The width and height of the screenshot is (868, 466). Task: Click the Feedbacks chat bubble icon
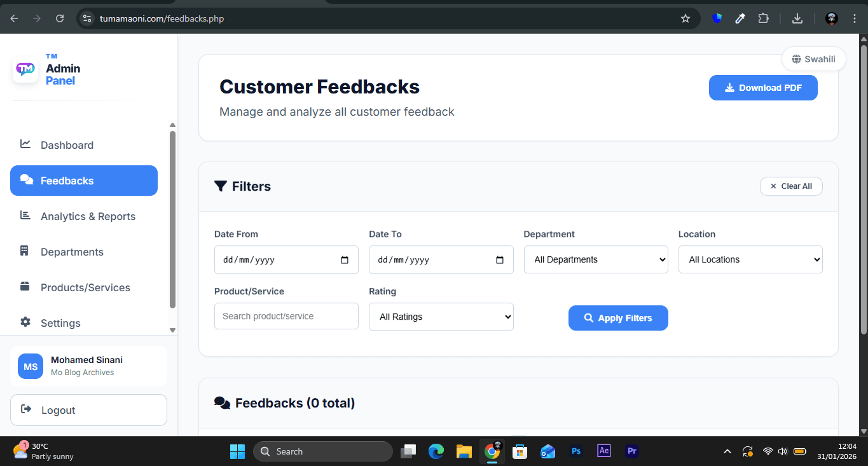pyautogui.click(x=27, y=180)
